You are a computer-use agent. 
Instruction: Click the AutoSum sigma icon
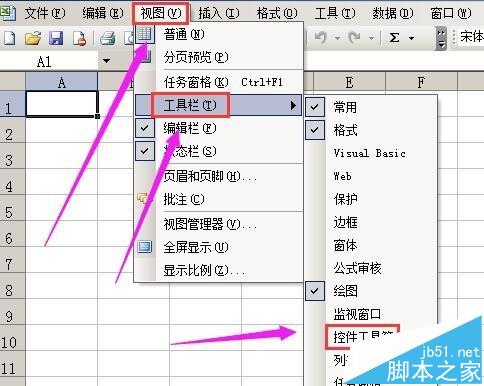[394, 38]
